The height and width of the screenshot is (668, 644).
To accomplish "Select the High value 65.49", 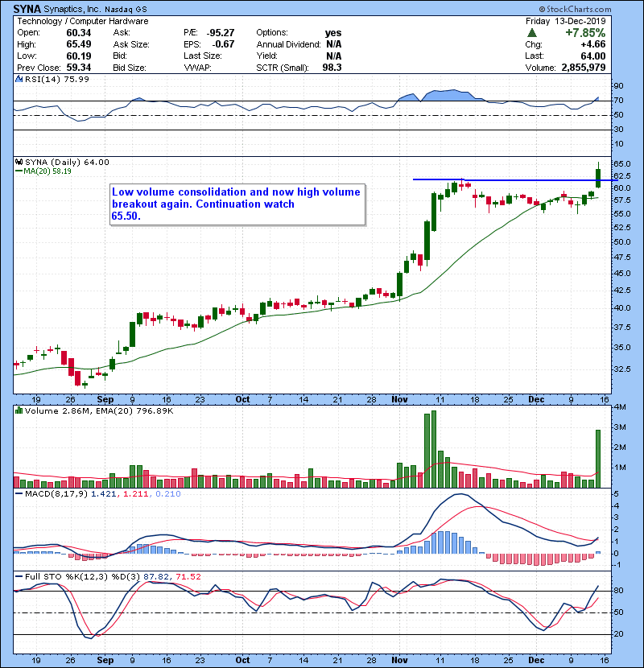I will point(79,44).
